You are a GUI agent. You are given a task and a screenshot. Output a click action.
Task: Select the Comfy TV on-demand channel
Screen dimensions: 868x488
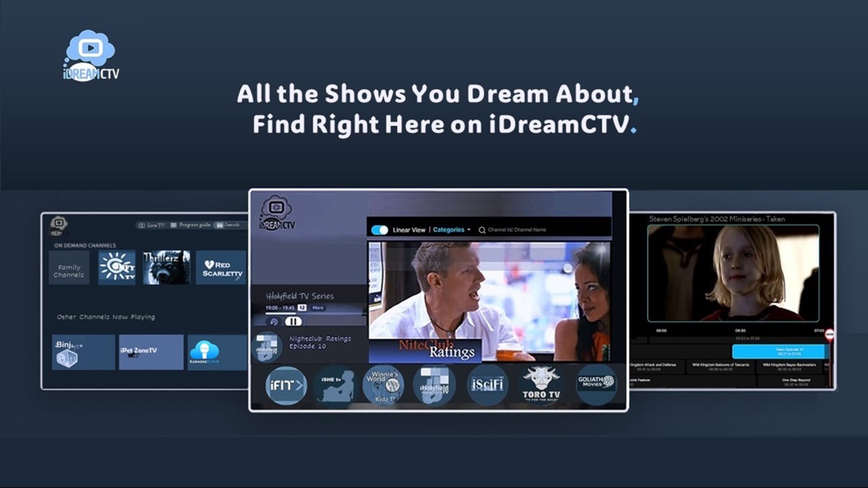(x=116, y=266)
